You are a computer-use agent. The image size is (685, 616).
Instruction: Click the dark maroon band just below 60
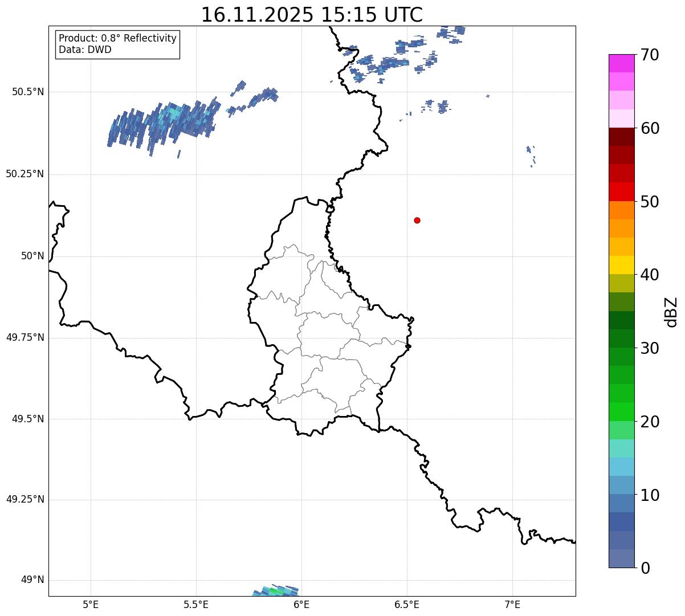(x=621, y=137)
